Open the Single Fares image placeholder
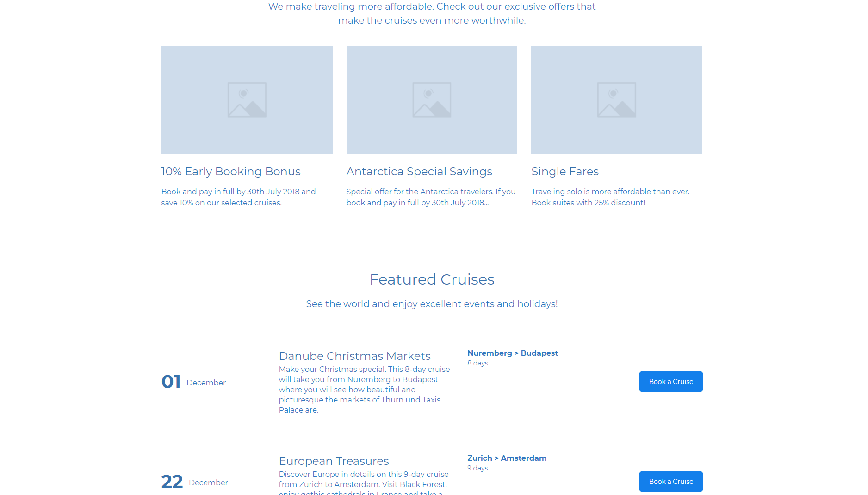868x495 pixels. click(617, 99)
